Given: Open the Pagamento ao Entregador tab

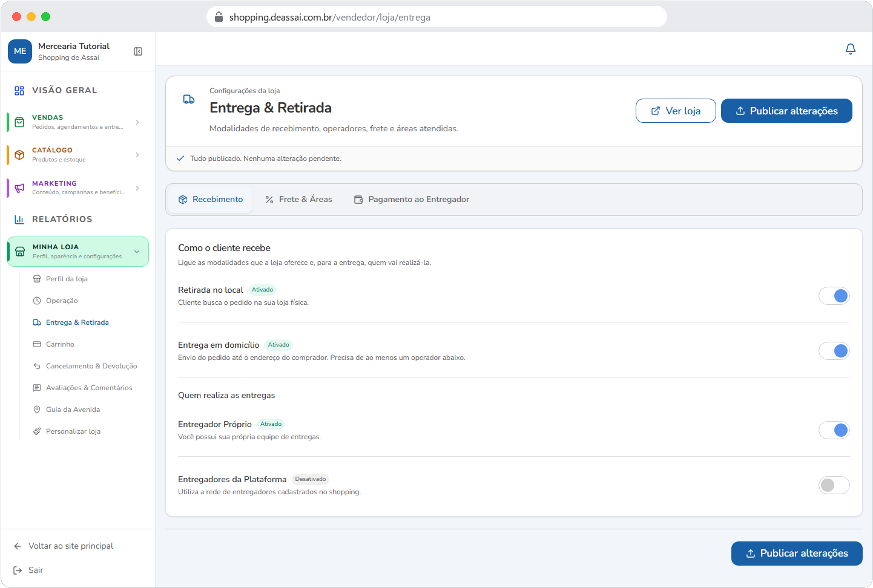Looking at the screenshot, I should click(412, 200).
